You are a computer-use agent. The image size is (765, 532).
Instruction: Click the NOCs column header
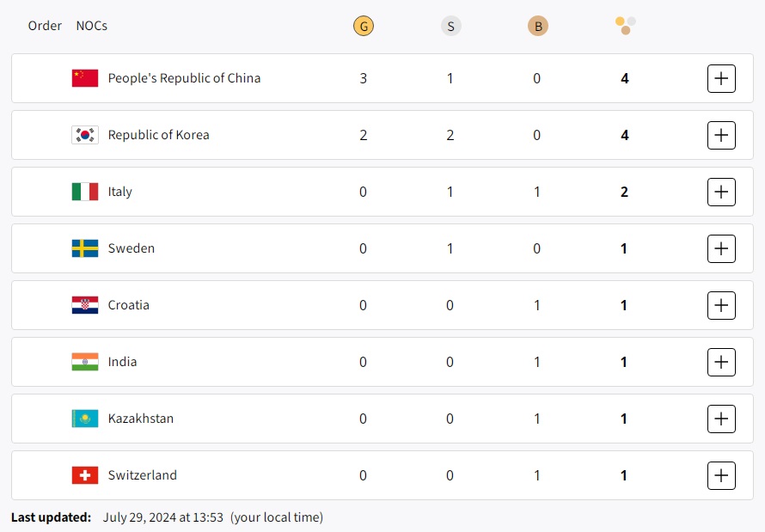[92, 26]
